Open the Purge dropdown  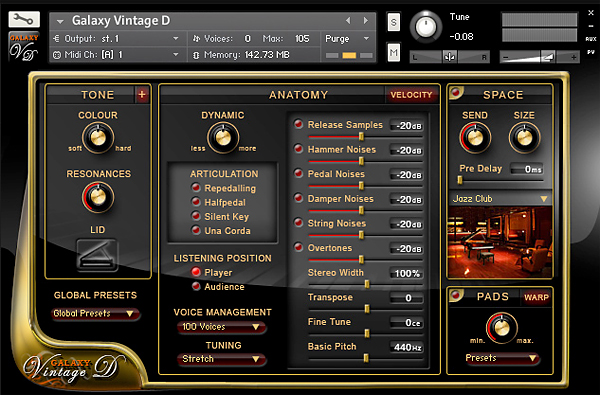click(347, 39)
